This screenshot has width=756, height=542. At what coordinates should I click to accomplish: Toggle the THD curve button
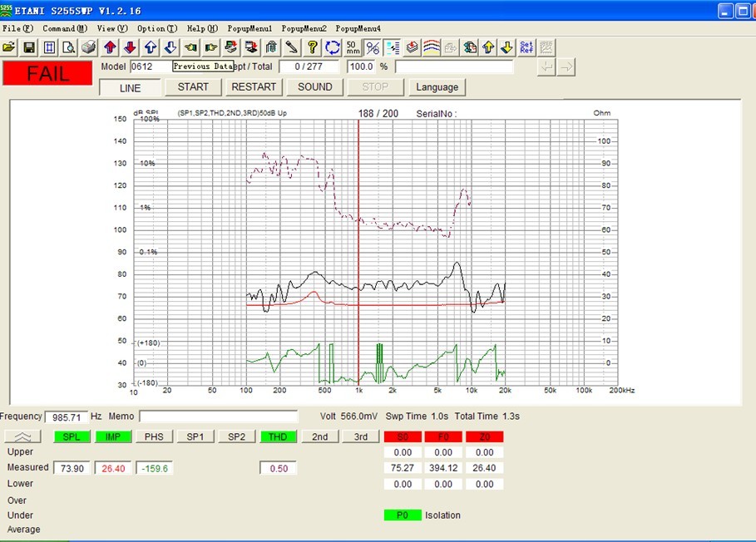coord(278,436)
